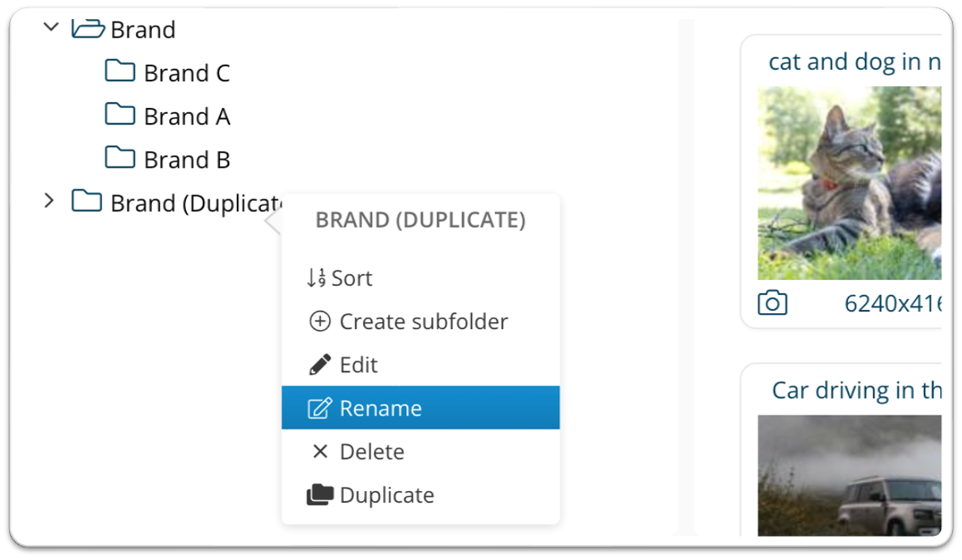Viewport: 962px width, 560px height.
Task: Select the Edit pencil icon
Action: tap(319, 365)
